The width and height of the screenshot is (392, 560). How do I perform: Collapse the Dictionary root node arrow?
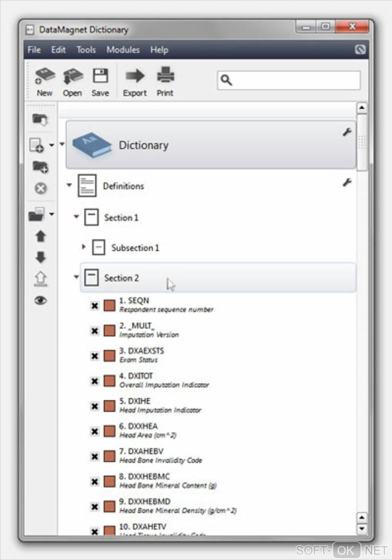[62, 145]
